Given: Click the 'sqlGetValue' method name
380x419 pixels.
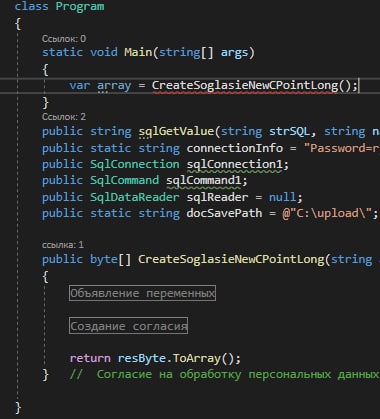Looking at the screenshot, I should tap(176, 131).
